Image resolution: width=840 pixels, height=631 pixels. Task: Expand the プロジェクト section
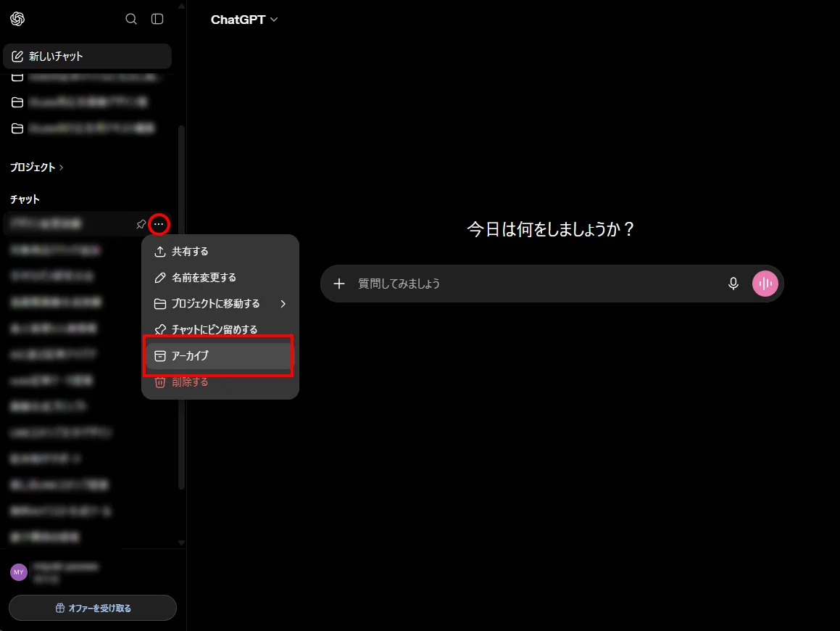click(36, 168)
